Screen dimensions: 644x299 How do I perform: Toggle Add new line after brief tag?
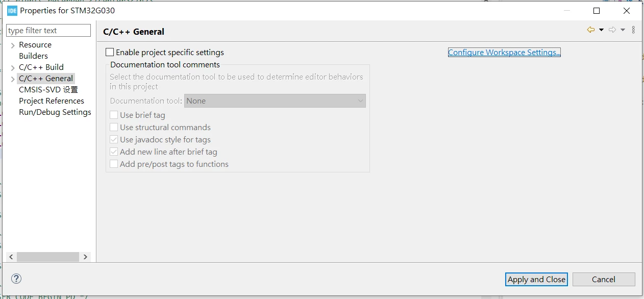tap(114, 152)
